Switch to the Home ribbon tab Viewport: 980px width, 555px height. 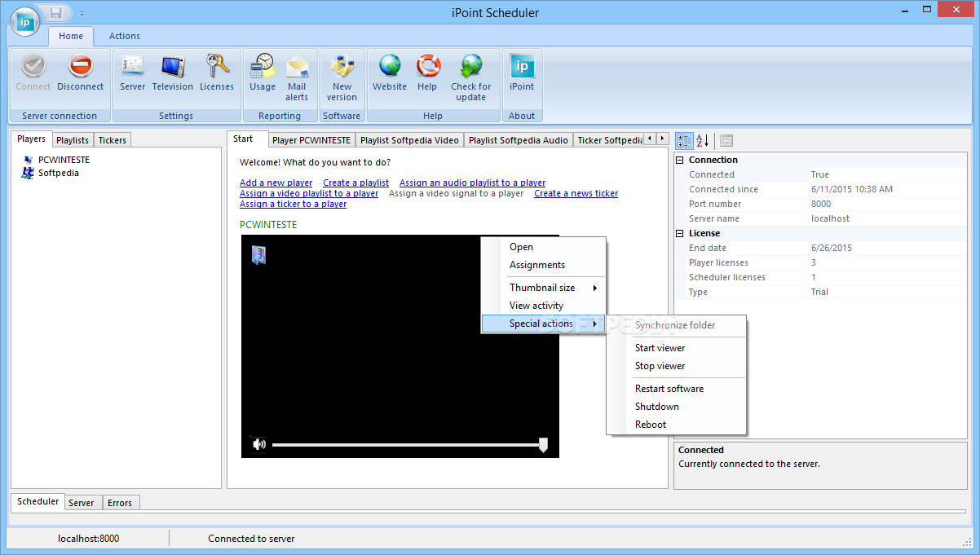coord(71,36)
